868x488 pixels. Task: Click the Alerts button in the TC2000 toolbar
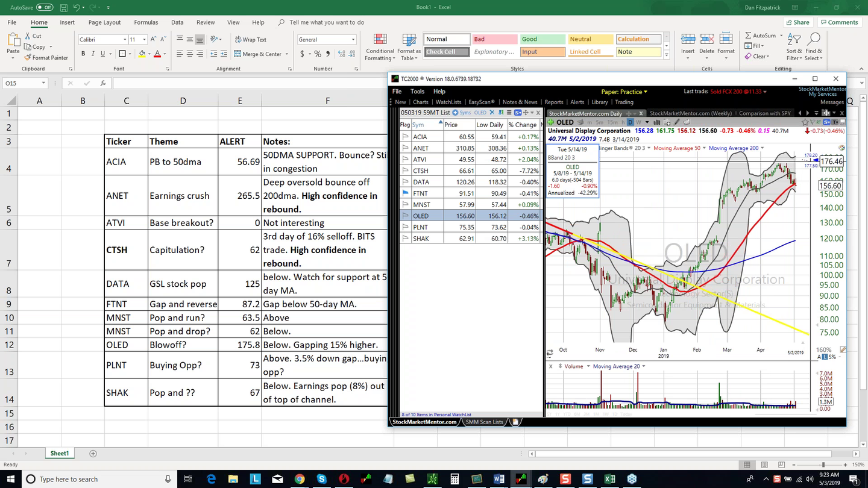tap(577, 102)
